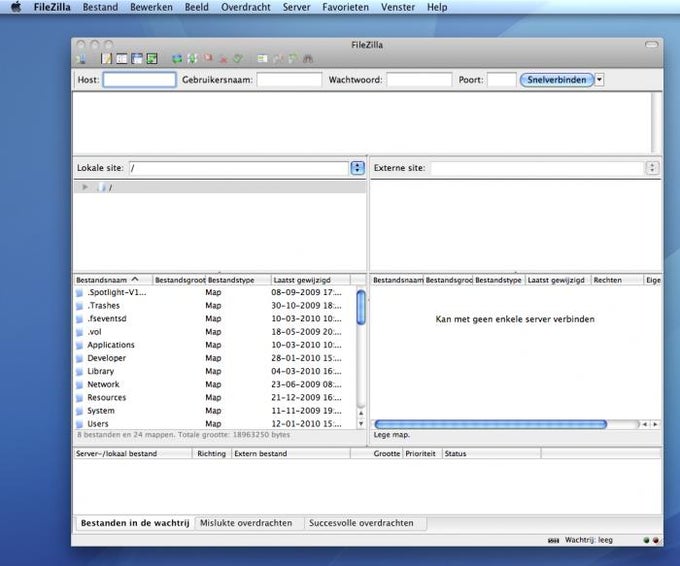Open the Bestand menu
The width and height of the screenshot is (680, 566).
pyautogui.click(x=100, y=7)
